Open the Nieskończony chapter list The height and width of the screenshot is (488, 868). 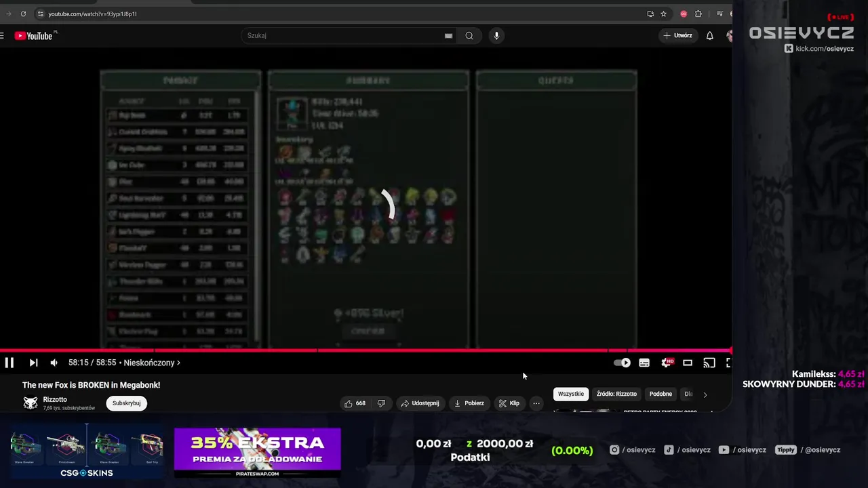click(152, 363)
